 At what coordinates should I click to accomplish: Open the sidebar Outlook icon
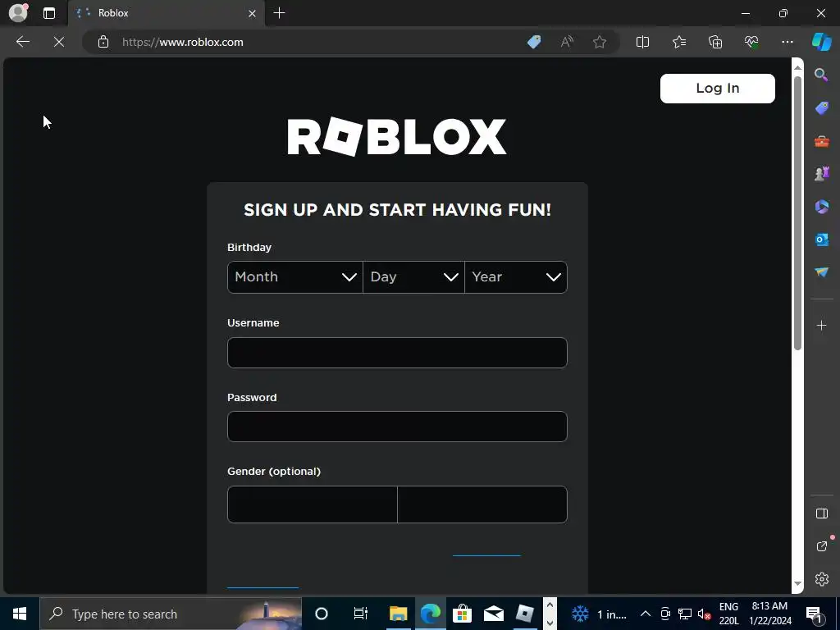click(821, 240)
